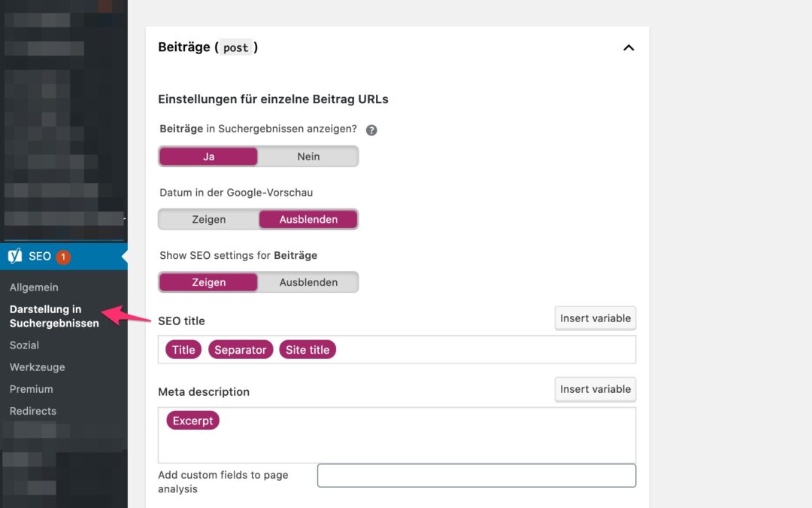This screenshot has height=508, width=812.
Task: Open Werkzeuge in the SEO submenu
Action: (37, 367)
